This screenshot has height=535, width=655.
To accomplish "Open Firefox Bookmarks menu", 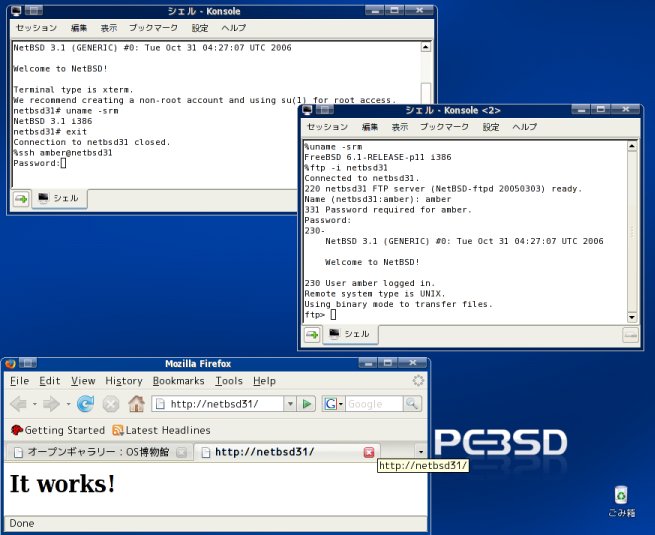I will click(178, 381).
